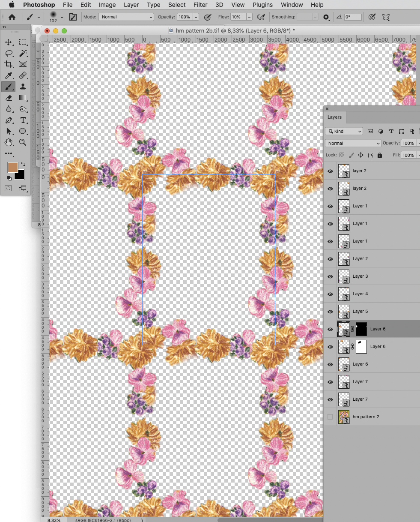
Task: Activate the Zoom tool
Action: pyautogui.click(x=23, y=142)
